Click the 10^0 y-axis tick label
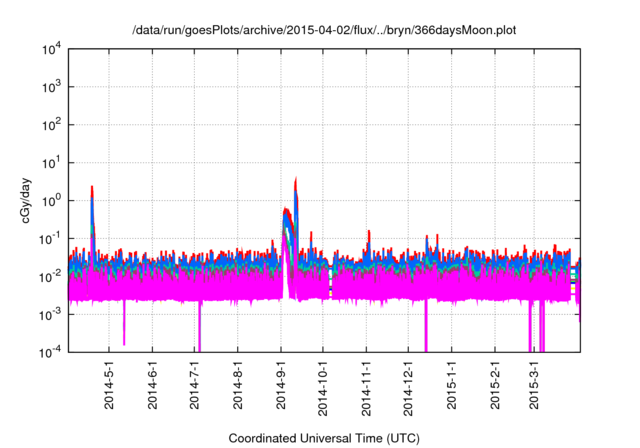Screen dimensions: 640x448 [x=52, y=200]
